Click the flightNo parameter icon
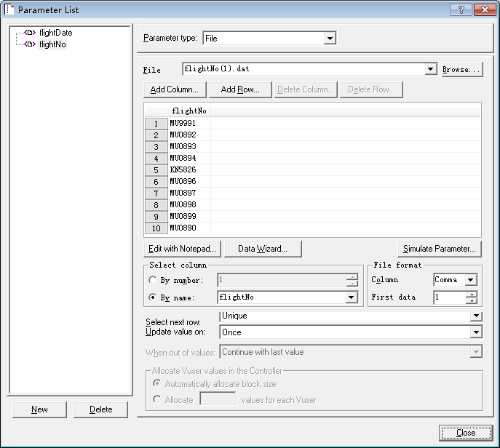The width and height of the screenshot is (500, 448). tap(30, 44)
